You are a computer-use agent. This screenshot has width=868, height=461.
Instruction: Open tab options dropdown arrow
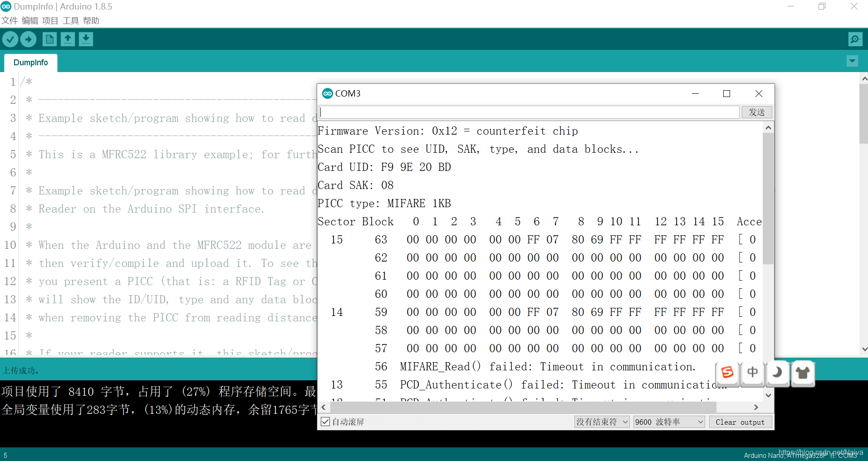[852, 61]
